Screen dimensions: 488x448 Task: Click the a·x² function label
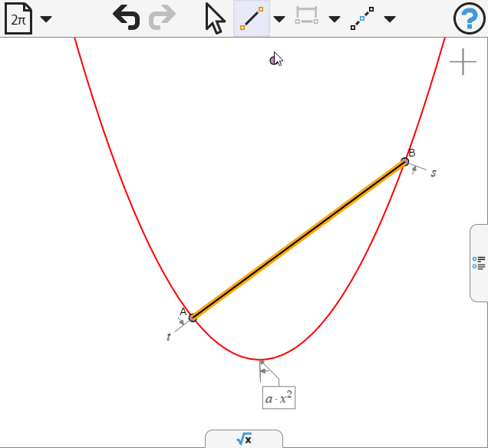(279, 398)
